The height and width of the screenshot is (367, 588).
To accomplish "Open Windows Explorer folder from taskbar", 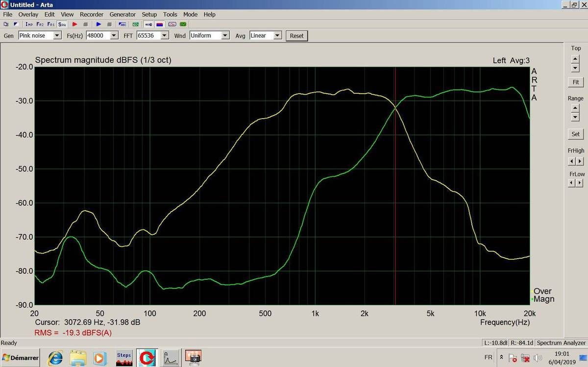I will tap(78, 358).
